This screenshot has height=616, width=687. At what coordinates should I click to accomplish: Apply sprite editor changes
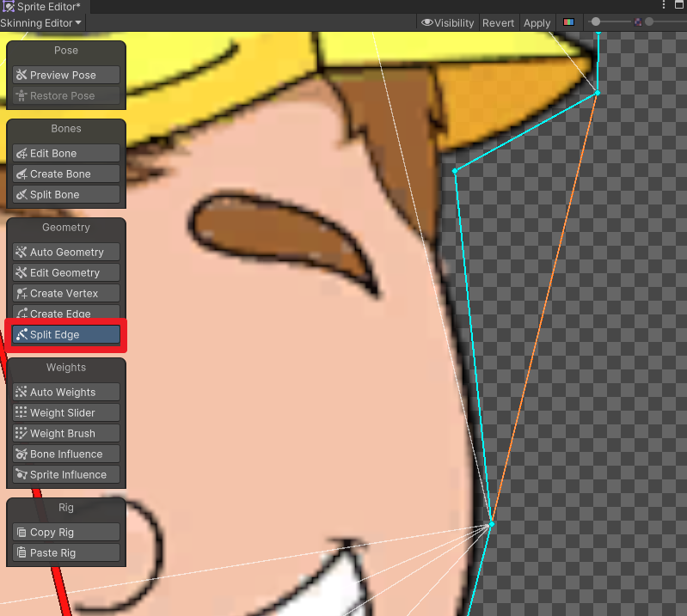pyautogui.click(x=537, y=22)
